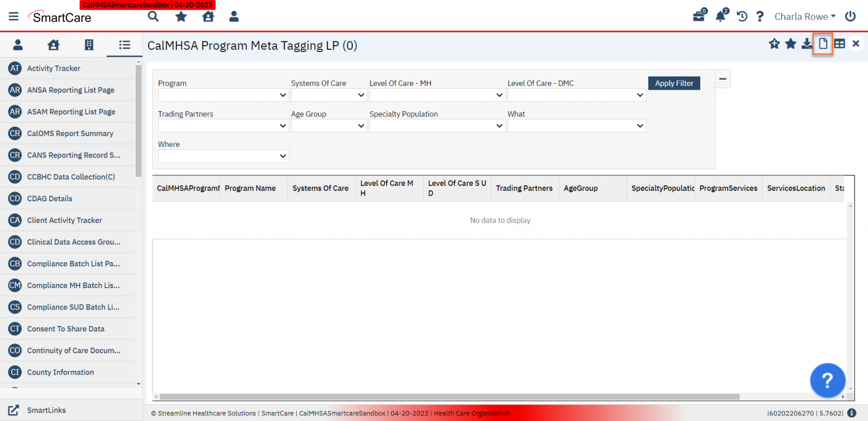Expand the Charla Rowe user menu
The height and width of the screenshot is (421, 868).
click(805, 16)
